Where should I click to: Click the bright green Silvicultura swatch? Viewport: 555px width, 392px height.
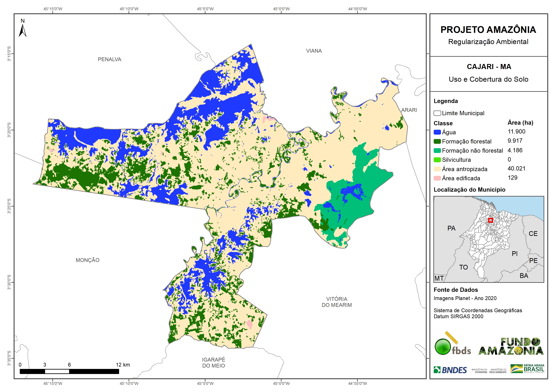(437, 160)
